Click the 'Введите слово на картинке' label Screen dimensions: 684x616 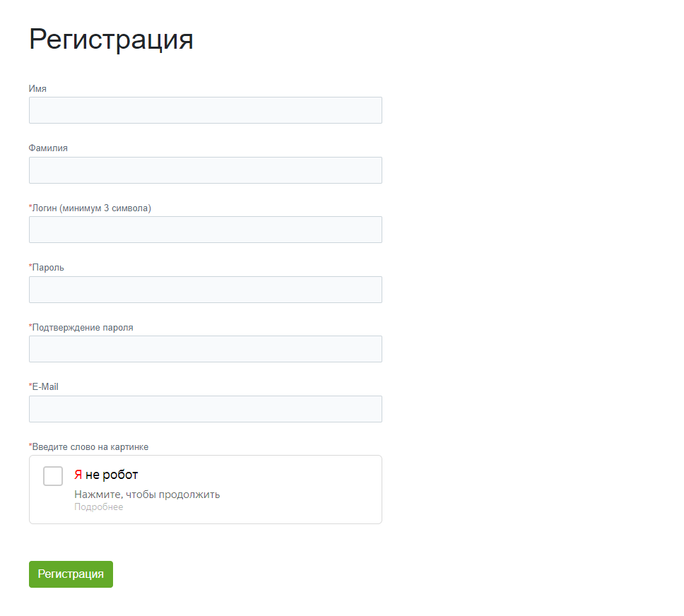click(90, 447)
